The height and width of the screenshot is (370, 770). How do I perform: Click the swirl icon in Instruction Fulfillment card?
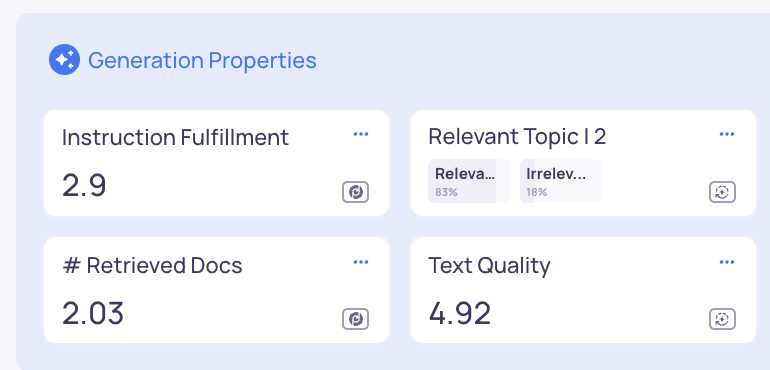[x=356, y=192]
